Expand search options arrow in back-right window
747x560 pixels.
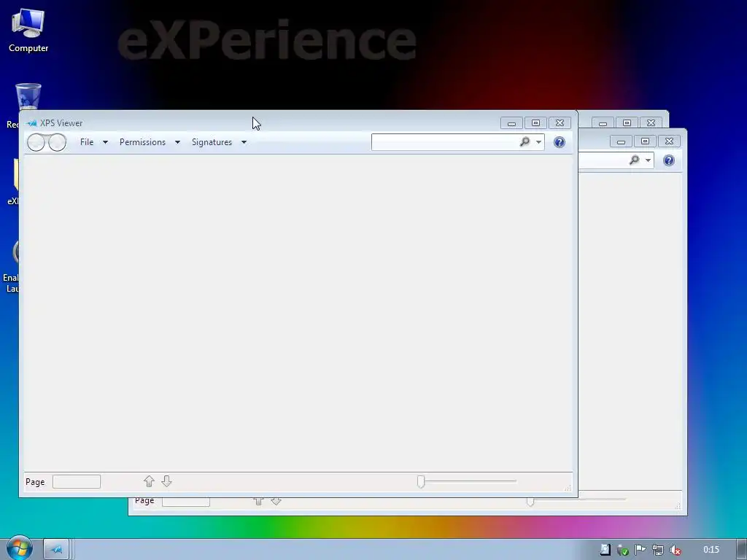point(649,160)
